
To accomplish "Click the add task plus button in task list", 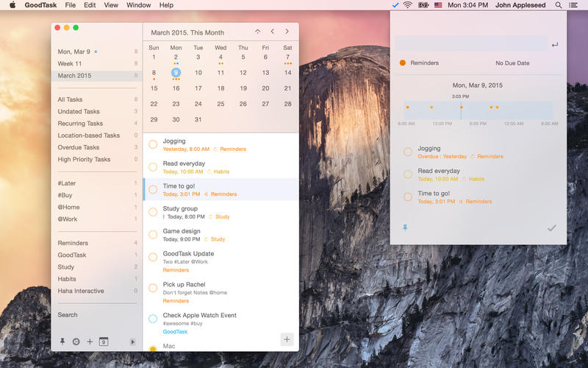I will coord(287,339).
